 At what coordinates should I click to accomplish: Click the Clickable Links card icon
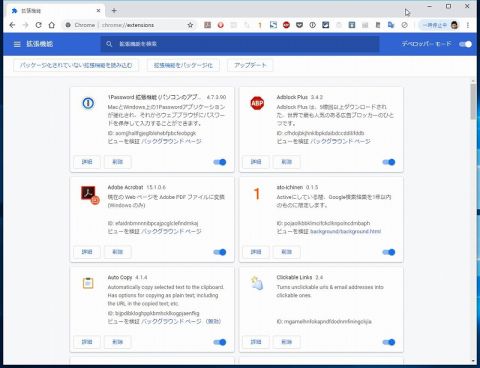[x=257, y=283]
